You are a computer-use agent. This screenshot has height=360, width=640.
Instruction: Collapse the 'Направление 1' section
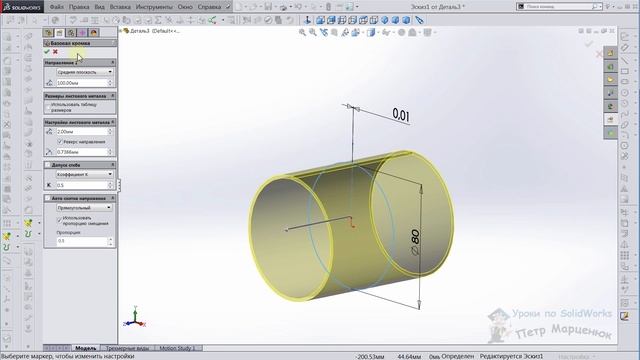coord(113,62)
